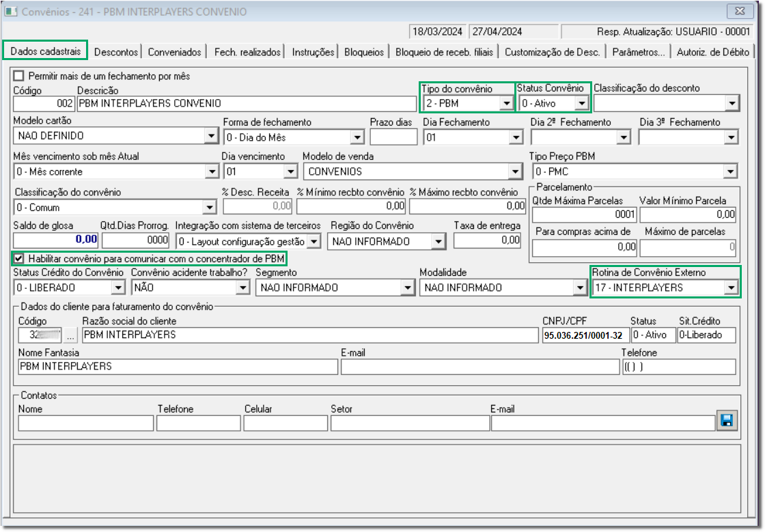
Task: Open the Bloqueios tab
Action: (364, 52)
